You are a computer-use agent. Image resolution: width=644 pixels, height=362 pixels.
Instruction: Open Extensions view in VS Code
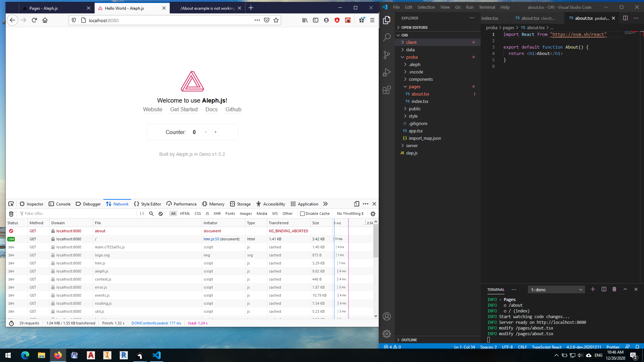(x=387, y=89)
